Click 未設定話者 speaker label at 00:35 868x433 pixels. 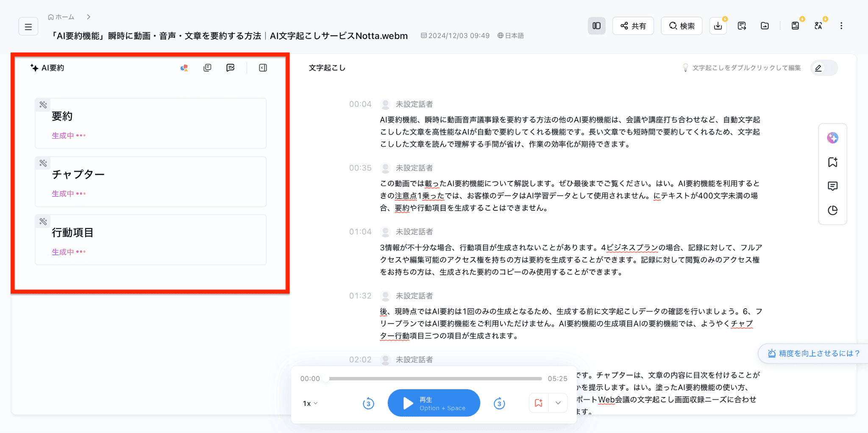pyautogui.click(x=414, y=168)
